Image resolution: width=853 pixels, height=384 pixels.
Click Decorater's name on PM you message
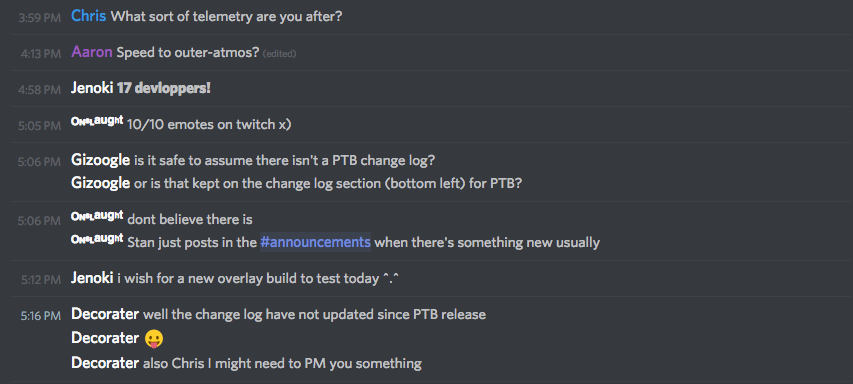[105, 363]
